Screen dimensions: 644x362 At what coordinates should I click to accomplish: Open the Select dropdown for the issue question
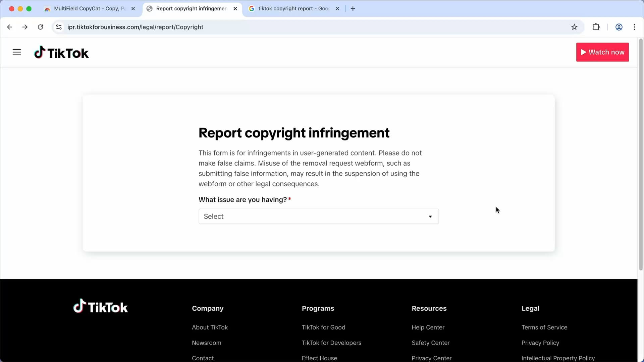(318, 216)
